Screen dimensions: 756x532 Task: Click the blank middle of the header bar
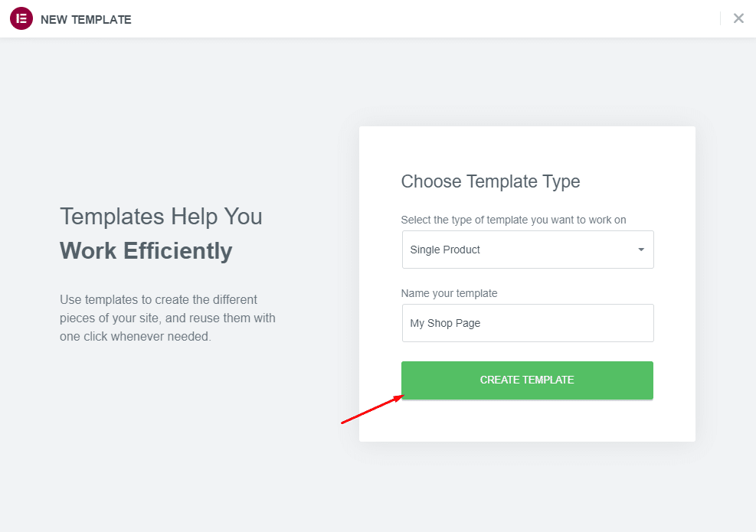pyautogui.click(x=424, y=19)
